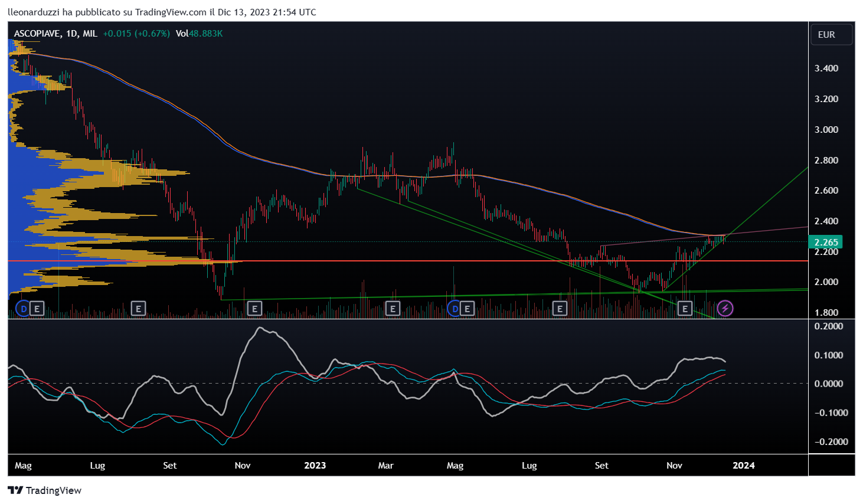Click the purple lightning event icon
The image size is (863, 504).
pyautogui.click(x=725, y=308)
